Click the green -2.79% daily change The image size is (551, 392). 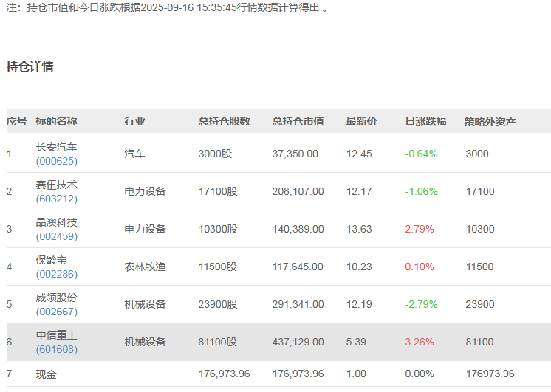tap(421, 304)
